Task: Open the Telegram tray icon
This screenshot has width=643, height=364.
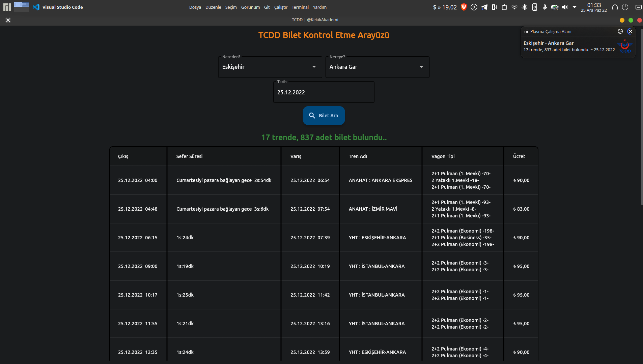Action: tap(484, 7)
